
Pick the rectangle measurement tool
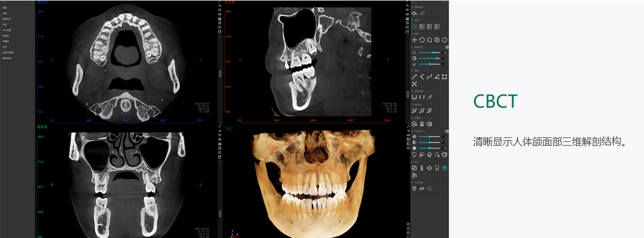445,77
